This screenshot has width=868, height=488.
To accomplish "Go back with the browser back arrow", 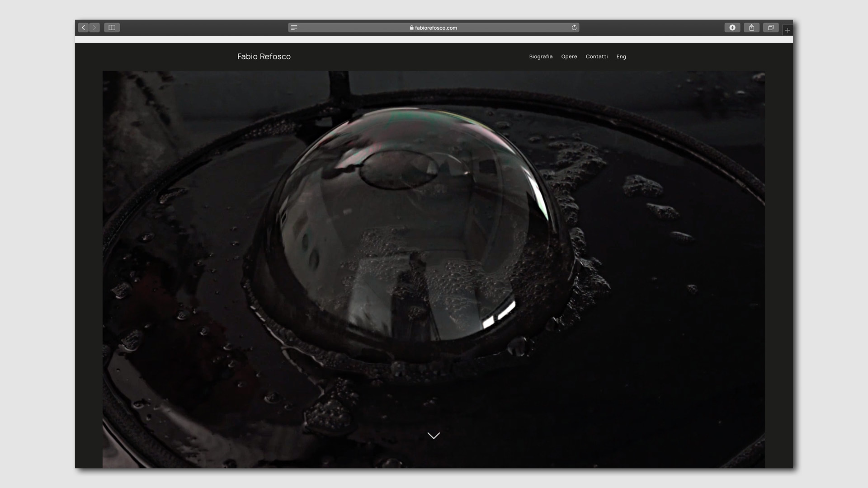I will (x=83, y=28).
